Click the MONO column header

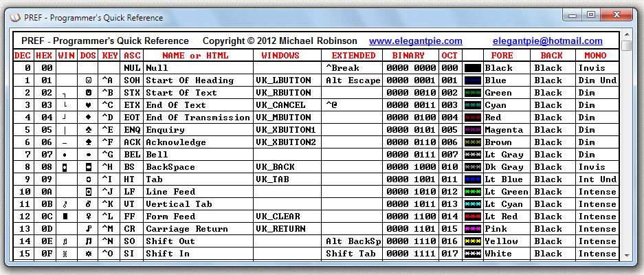(x=597, y=56)
